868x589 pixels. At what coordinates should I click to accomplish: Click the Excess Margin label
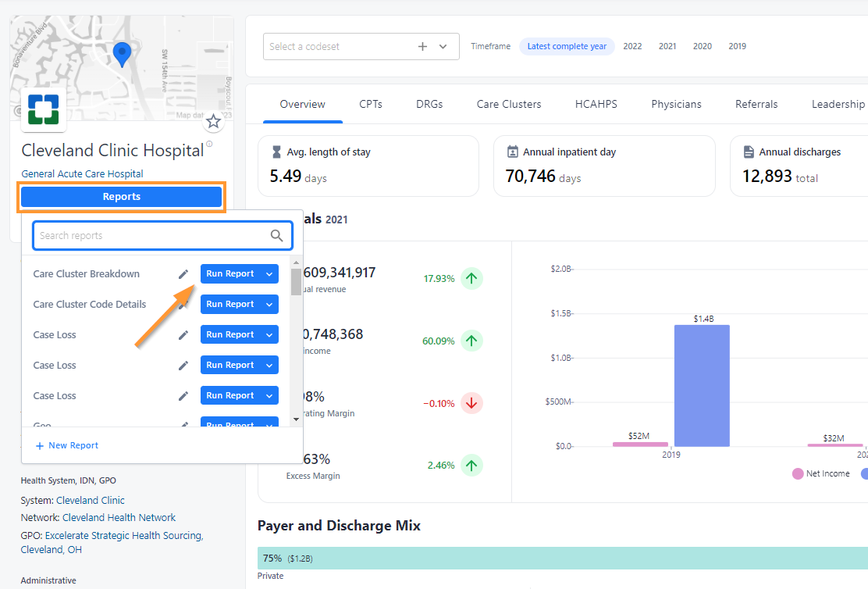click(313, 476)
